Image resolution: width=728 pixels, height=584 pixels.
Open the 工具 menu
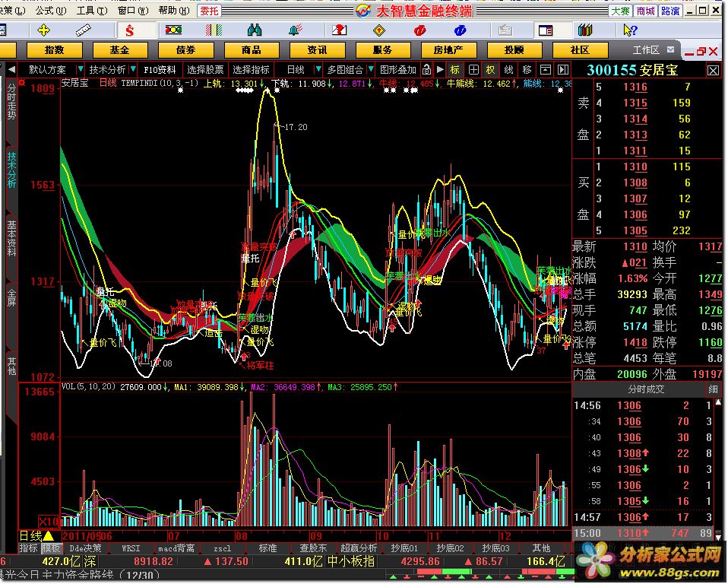(x=92, y=10)
